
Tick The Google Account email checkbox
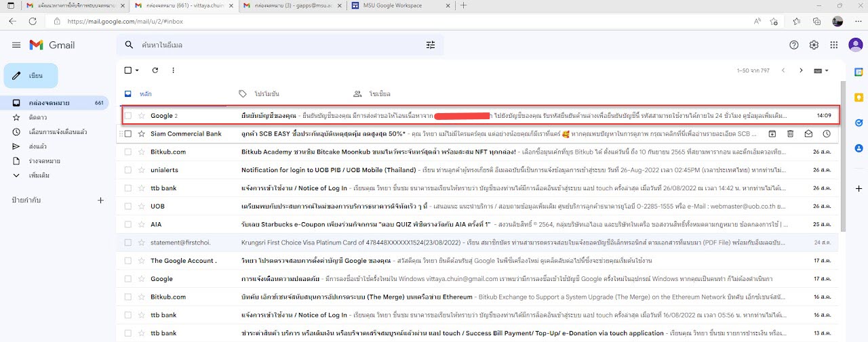pos(128,260)
